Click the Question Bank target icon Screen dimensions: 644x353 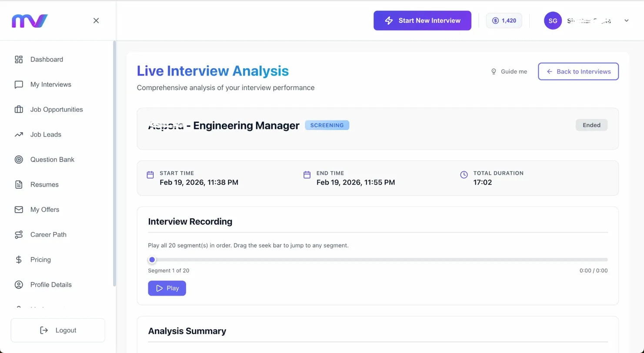18,159
